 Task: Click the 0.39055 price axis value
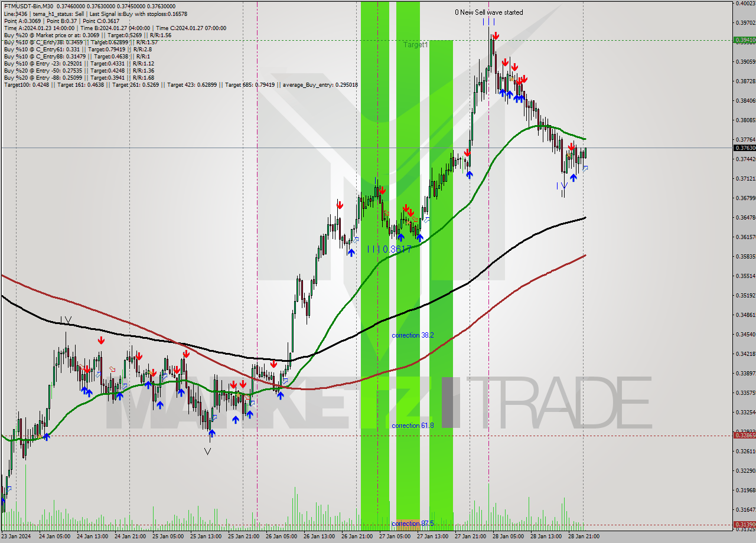click(x=745, y=61)
